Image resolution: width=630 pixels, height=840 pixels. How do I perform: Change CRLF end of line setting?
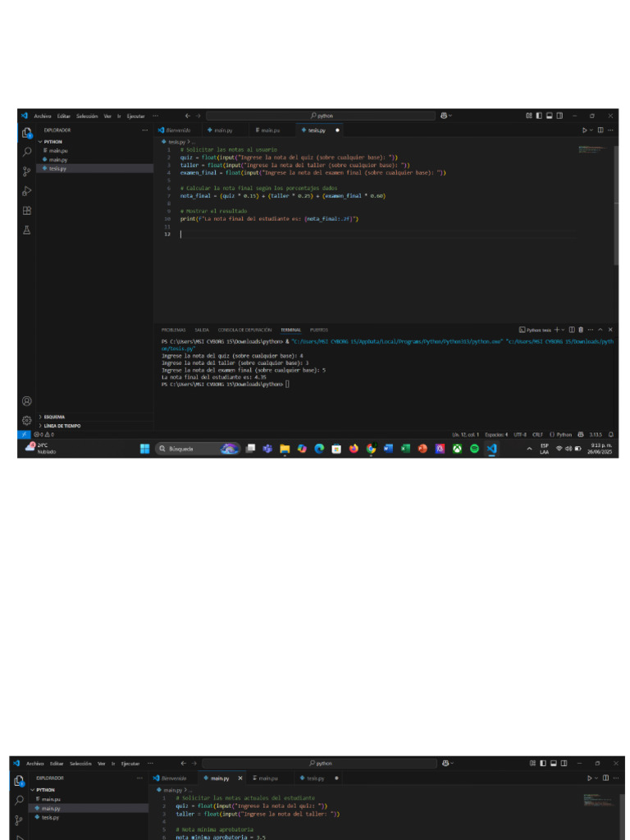(x=537, y=435)
